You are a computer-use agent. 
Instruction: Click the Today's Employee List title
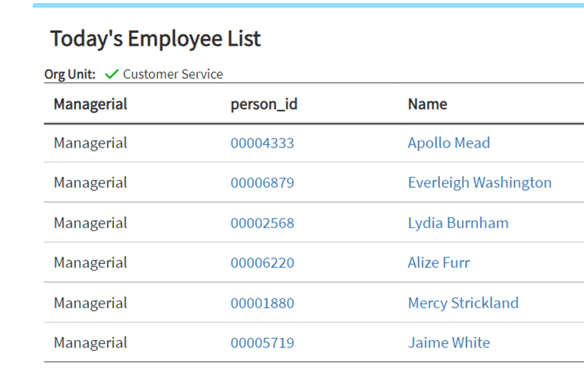(x=155, y=39)
